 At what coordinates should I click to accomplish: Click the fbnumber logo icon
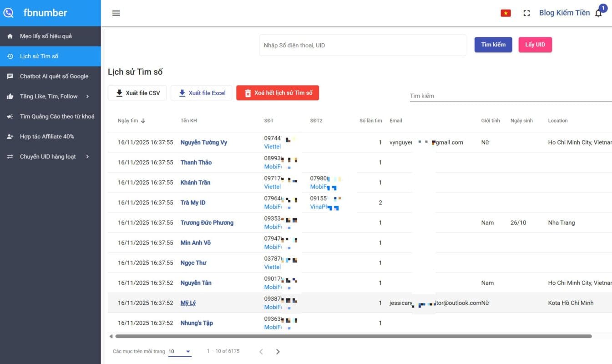(9, 13)
